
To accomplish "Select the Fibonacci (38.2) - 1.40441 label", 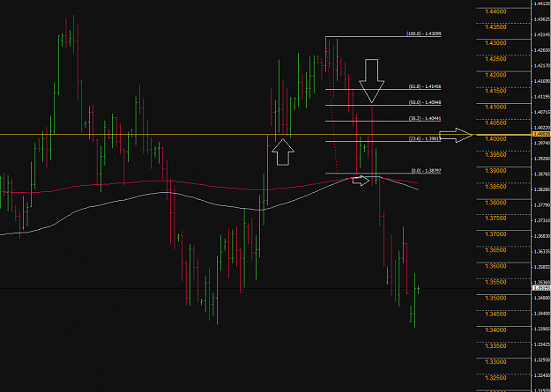I will coord(425,119).
